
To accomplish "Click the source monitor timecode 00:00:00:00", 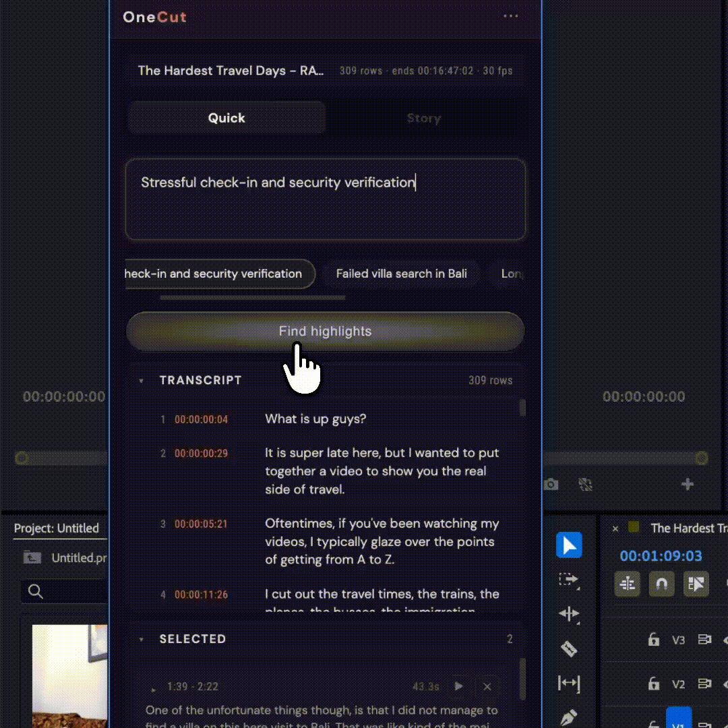I will click(x=63, y=396).
